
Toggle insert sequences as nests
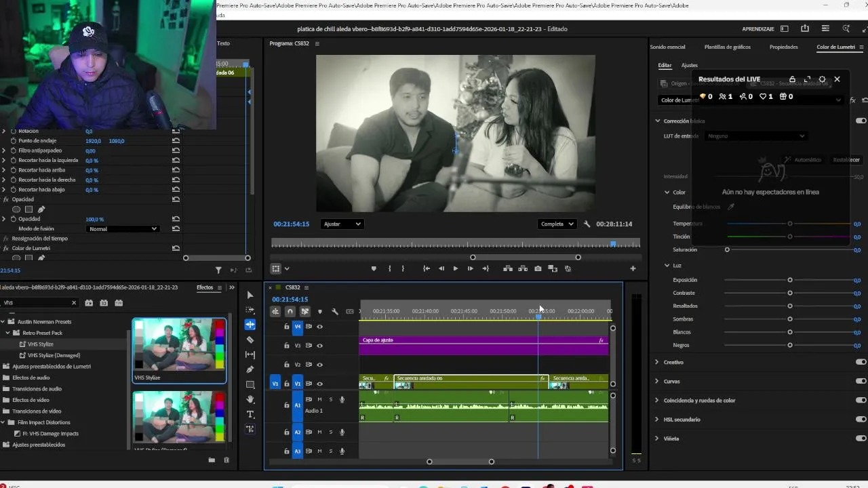tap(275, 312)
